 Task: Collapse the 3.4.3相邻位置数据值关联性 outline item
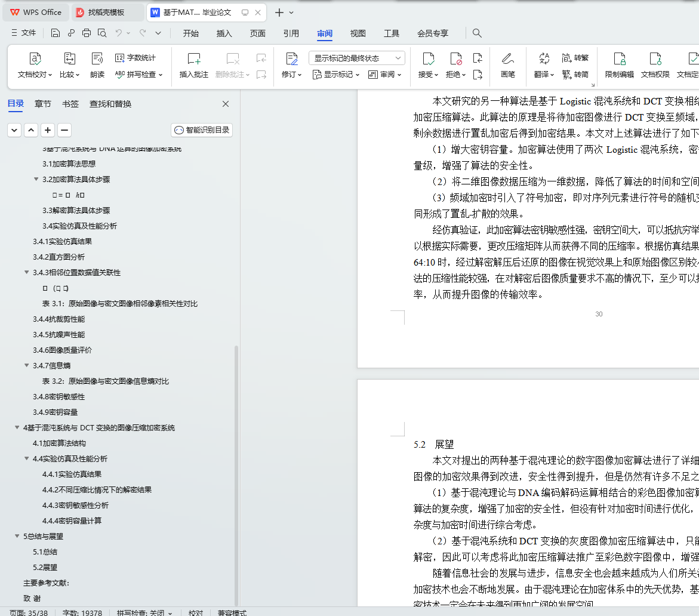[27, 272]
